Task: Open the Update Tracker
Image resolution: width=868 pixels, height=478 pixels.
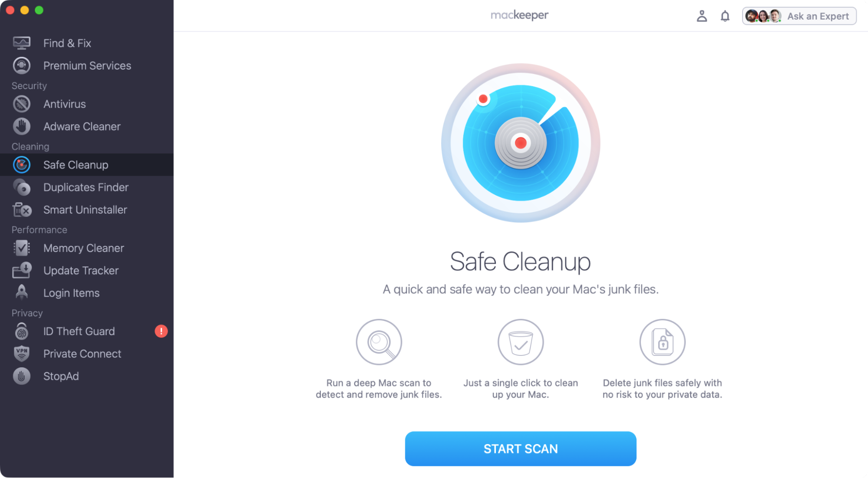Action: point(80,270)
